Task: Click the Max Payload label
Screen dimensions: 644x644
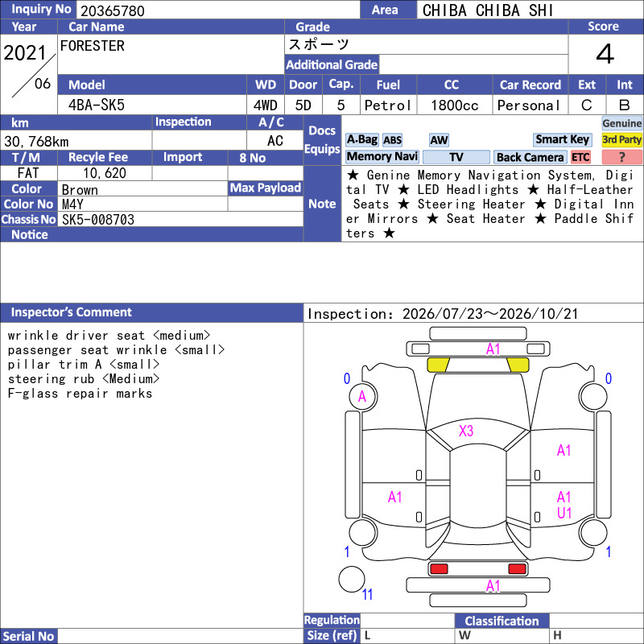Action: 266,188
